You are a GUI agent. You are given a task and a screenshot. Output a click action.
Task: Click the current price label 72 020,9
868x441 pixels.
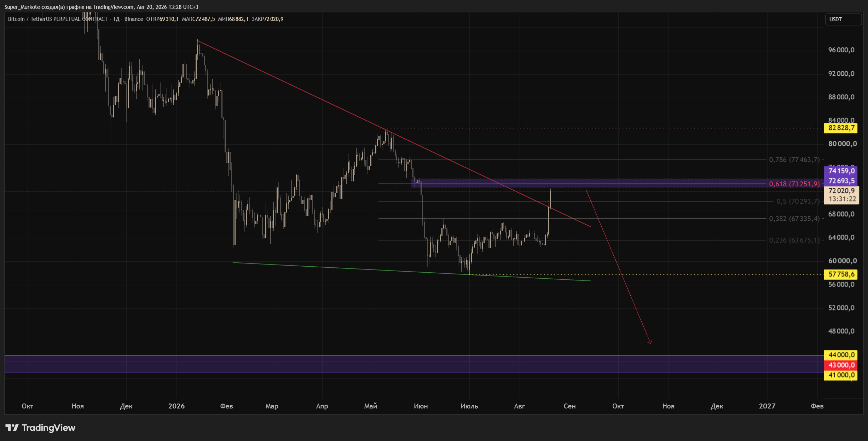click(841, 191)
